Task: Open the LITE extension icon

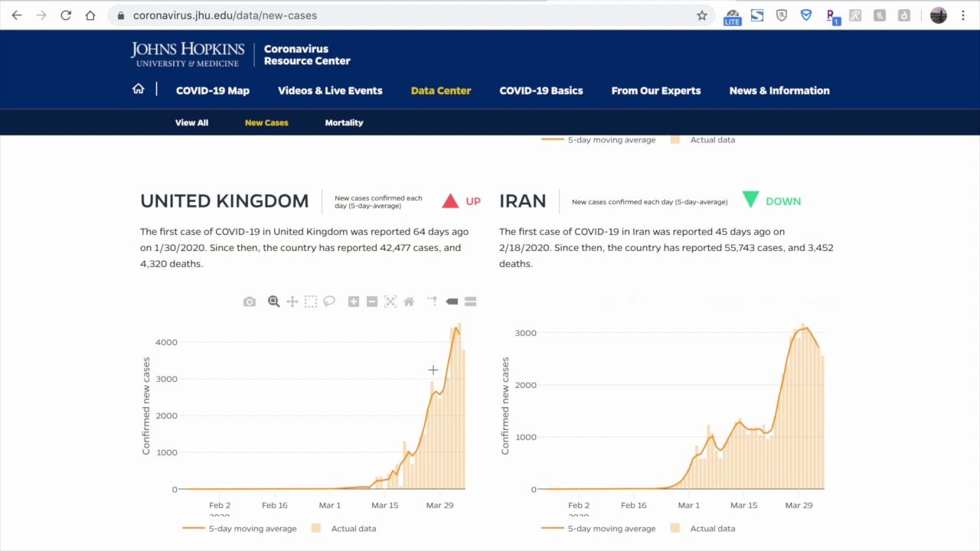Action: pos(733,16)
